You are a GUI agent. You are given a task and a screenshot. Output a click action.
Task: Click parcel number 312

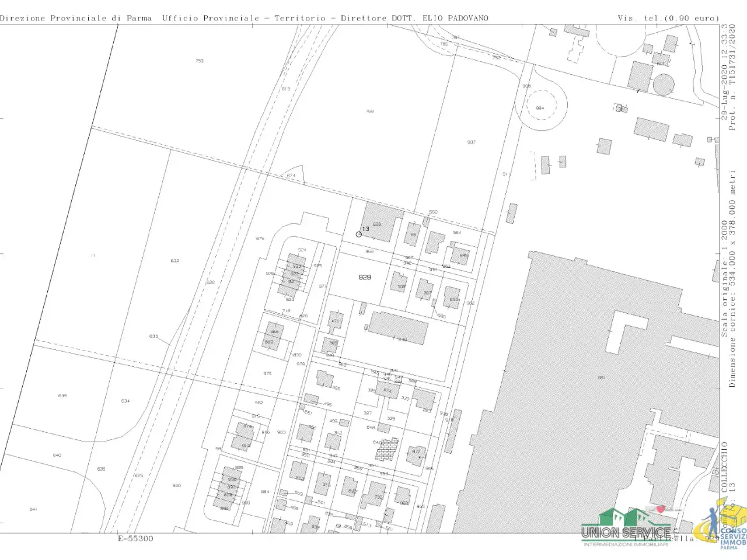coord(338,432)
